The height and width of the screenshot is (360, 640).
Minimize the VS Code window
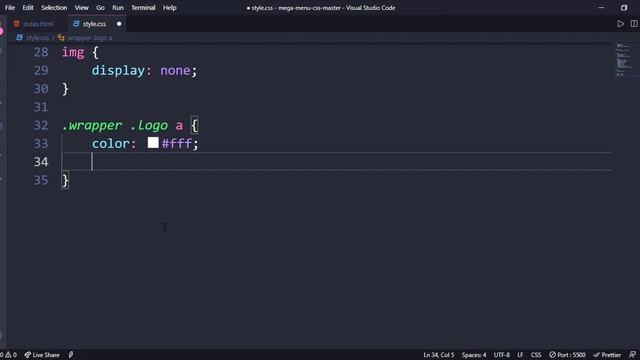coord(601,8)
